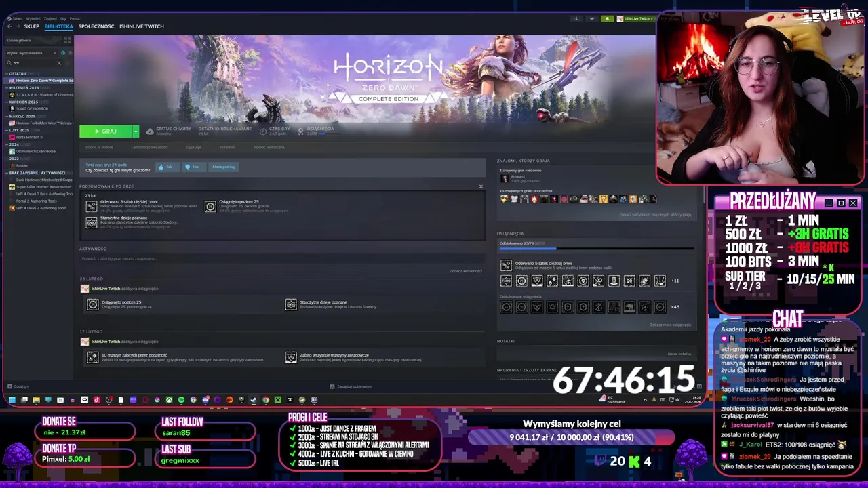Click Zarządzaj pobieraniem at the bottom
Image resolution: width=868 pixels, height=488 pixels.
click(351, 386)
